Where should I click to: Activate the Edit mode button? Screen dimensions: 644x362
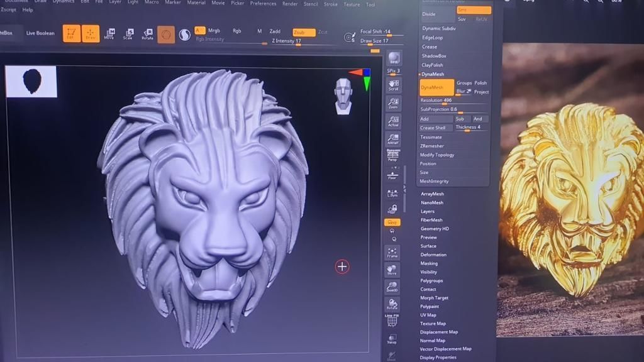tap(72, 34)
